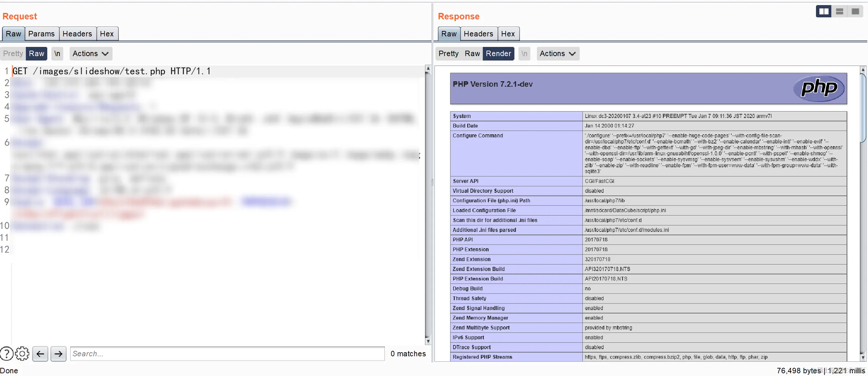The image size is (868, 376).
Task: Switch Response view to Pretty
Action: click(448, 54)
